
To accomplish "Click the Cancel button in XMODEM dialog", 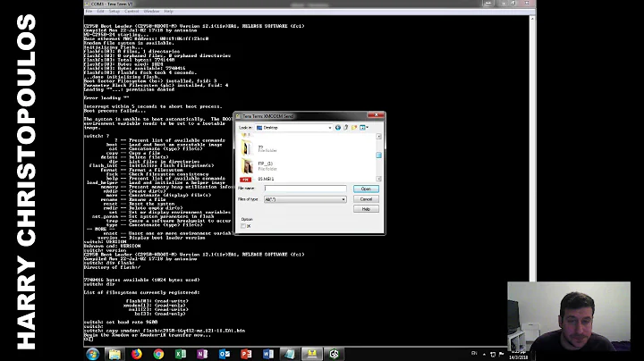I will coord(366,199).
